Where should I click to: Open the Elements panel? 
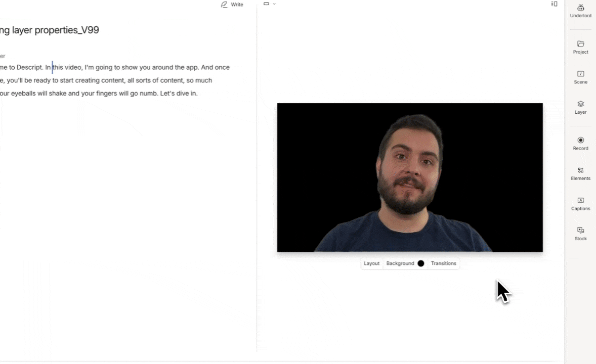click(580, 173)
